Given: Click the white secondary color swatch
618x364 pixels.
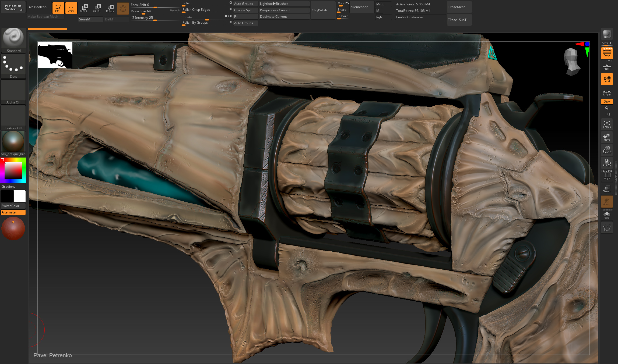Looking at the screenshot, I should (x=20, y=196).
